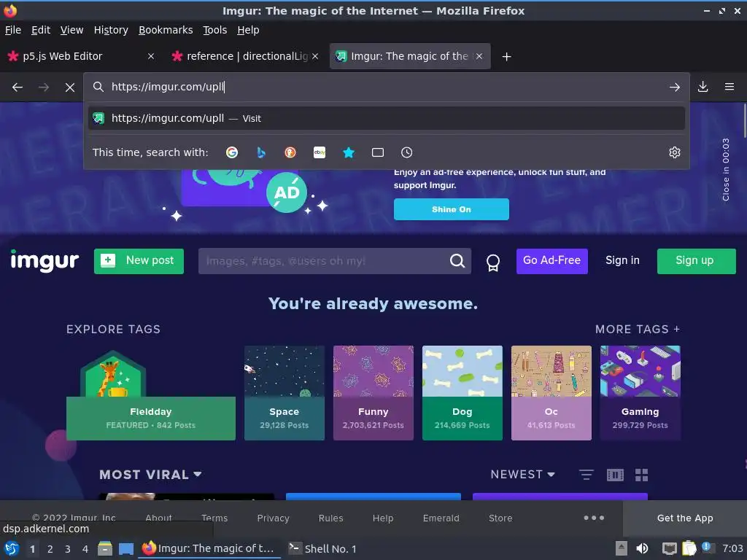This screenshot has width=747, height=560.
Task: Open the Bookmarks menu
Action: [x=166, y=30]
